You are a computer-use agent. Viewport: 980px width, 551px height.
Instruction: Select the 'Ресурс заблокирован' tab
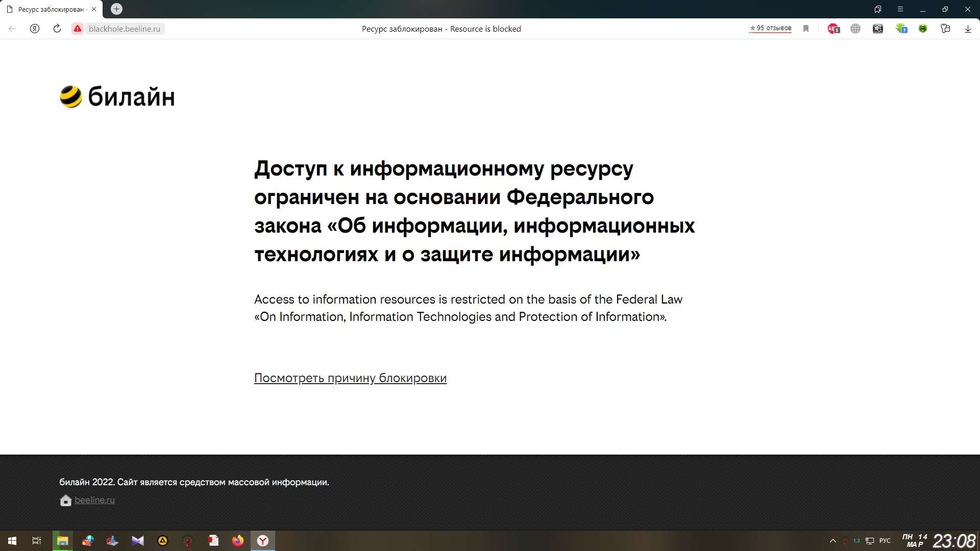pyautogui.click(x=50, y=9)
